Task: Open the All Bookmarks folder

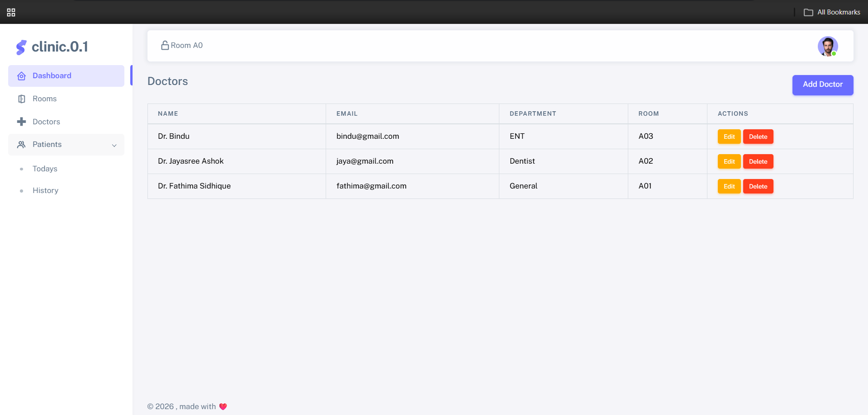Action: click(x=832, y=12)
